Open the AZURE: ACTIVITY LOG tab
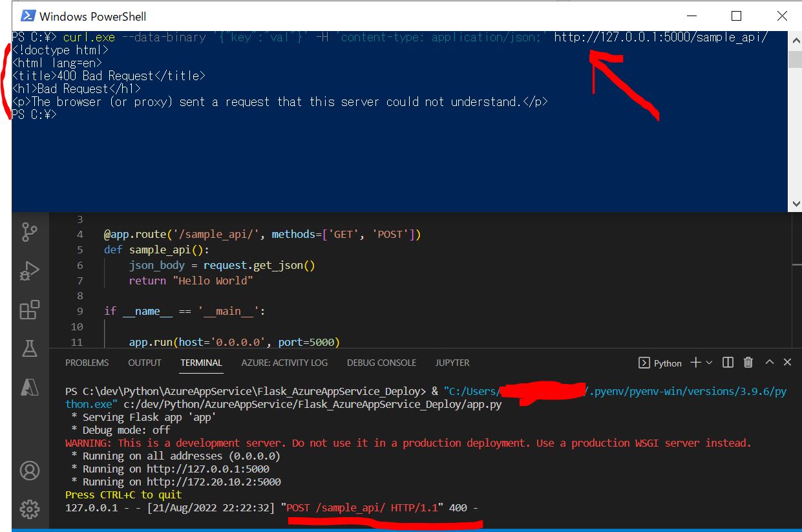The width and height of the screenshot is (802, 532). 284,363
